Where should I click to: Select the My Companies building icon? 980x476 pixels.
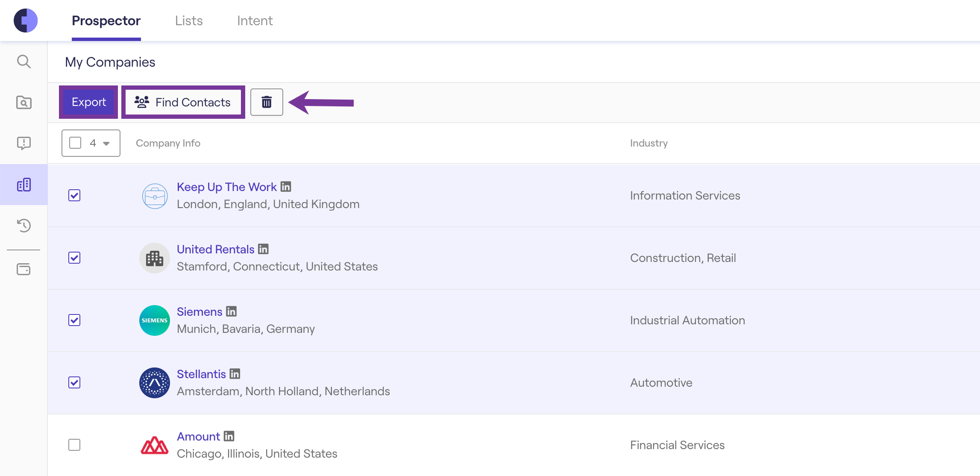pos(24,185)
